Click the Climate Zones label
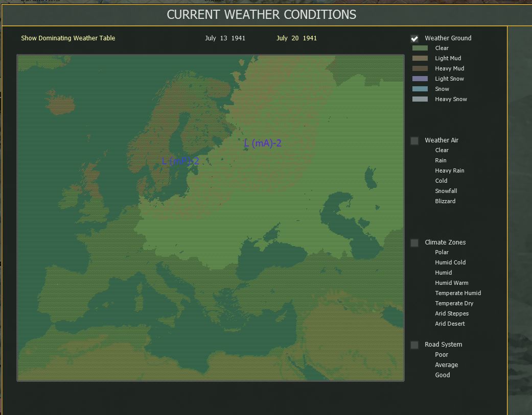532x415 pixels. tap(445, 242)
